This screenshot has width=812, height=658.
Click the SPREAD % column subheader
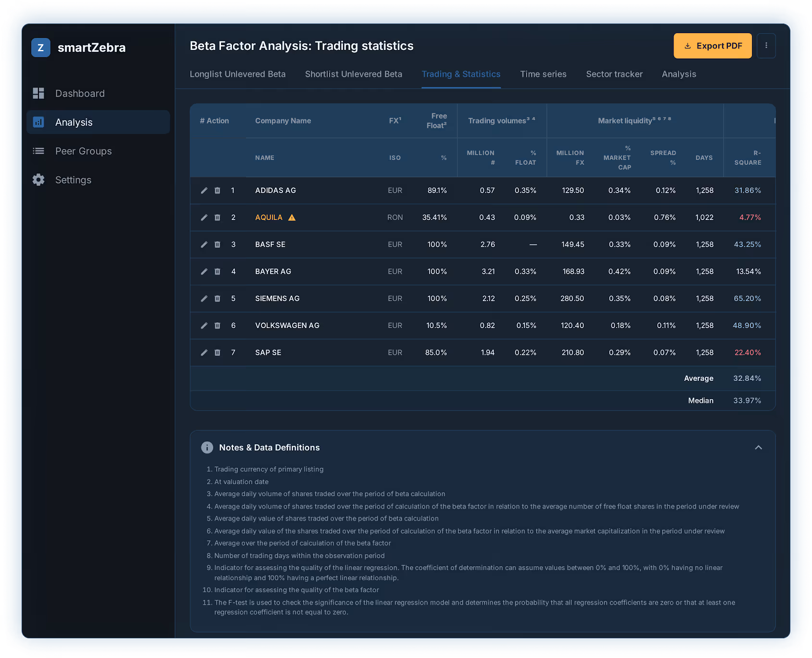pos(663,158)
